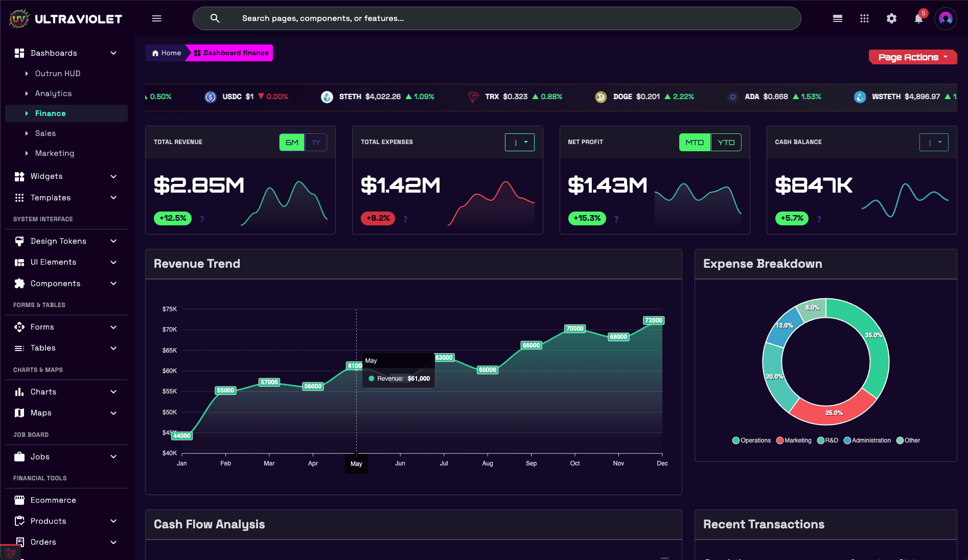Viewport: 968px width, 560px height.
Task: Click the Page Actions button
Action: pyautogui.click(x=913, y=57)
